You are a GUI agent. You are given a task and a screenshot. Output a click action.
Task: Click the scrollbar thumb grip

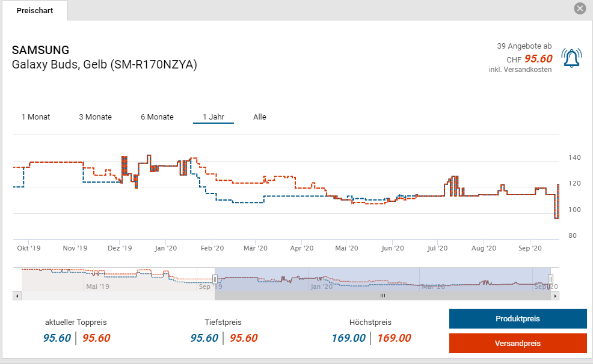(x=382, y=296)
